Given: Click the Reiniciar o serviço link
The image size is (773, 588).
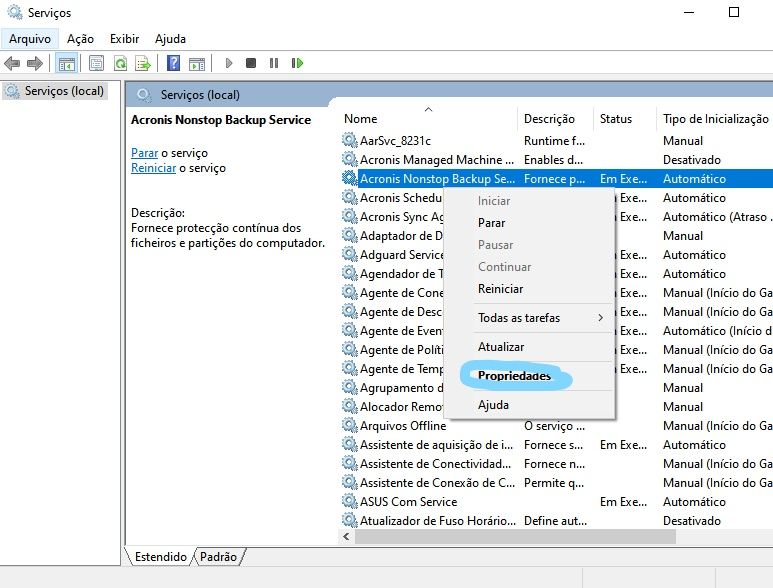Looking at the screenshot, I should pos(153,169).
